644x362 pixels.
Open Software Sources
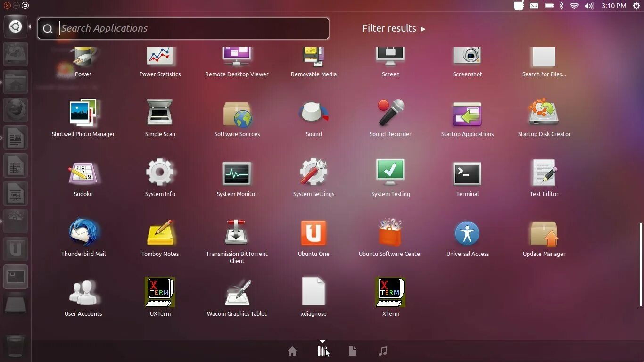[x=237, y=118]
